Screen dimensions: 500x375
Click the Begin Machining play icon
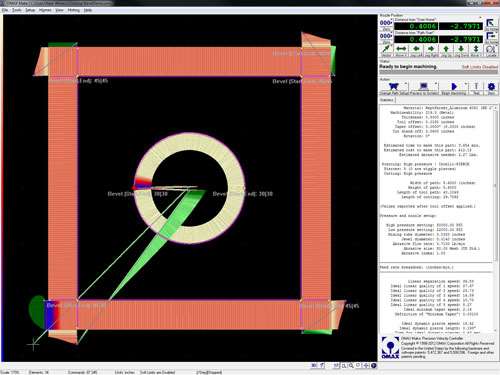pyautogui.click(x=454, y=87)
